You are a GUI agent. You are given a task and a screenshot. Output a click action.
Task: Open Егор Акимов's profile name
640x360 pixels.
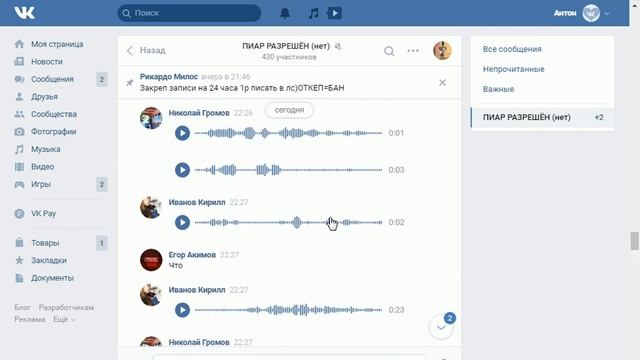(192, 255)
